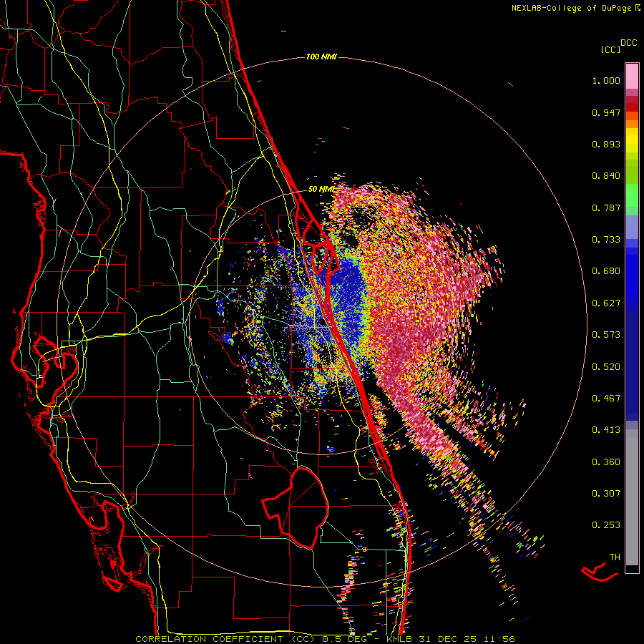Click the 0.787 scale value
This screenshot has width=644, height=644.
(x=606, y=208)
